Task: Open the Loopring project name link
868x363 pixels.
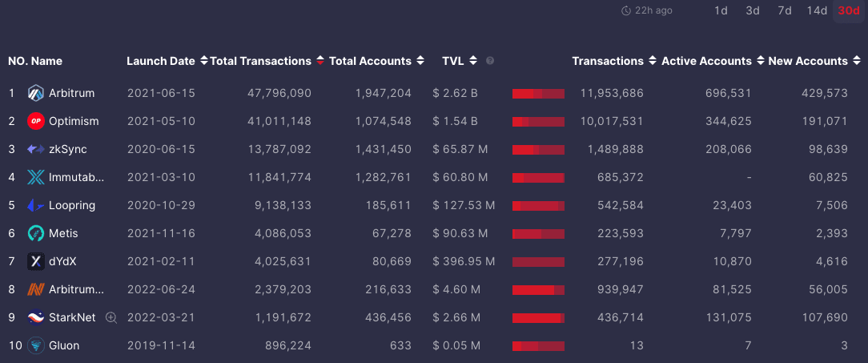Action: [72, 206]
